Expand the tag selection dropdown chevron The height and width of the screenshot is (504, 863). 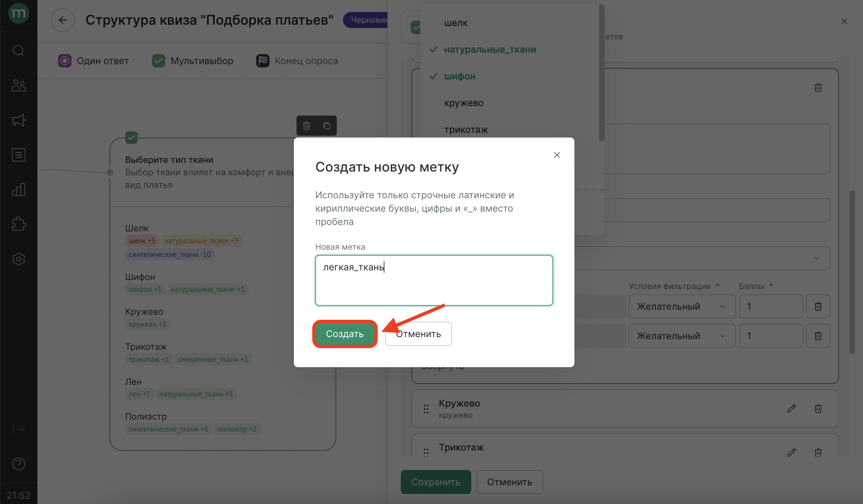click(x=817, y=258)
